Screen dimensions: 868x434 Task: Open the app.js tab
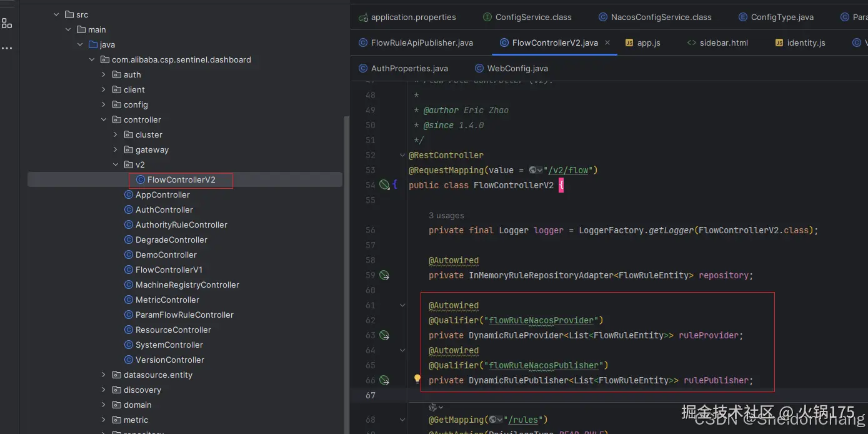[x=642, y=43]
